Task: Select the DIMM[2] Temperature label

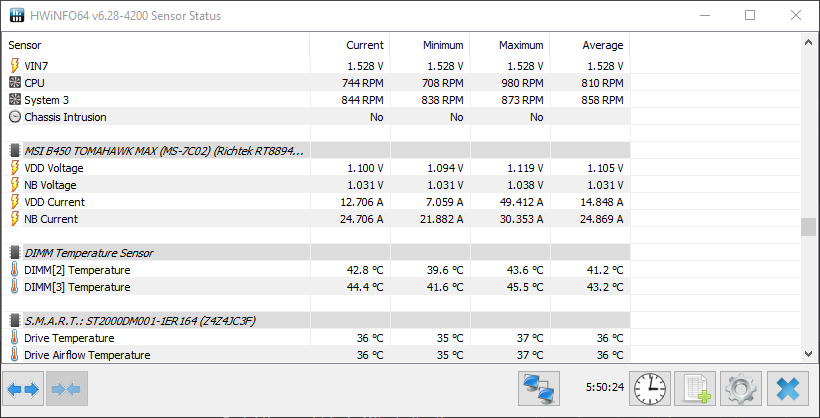Action: (x=77, y=270)
